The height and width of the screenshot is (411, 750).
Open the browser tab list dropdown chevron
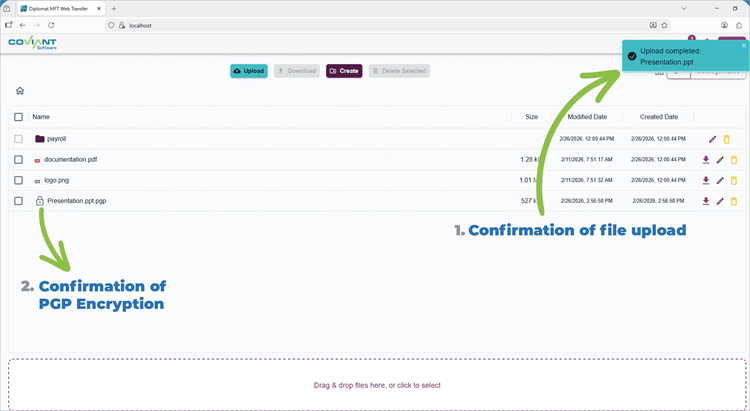coord(684,9)
